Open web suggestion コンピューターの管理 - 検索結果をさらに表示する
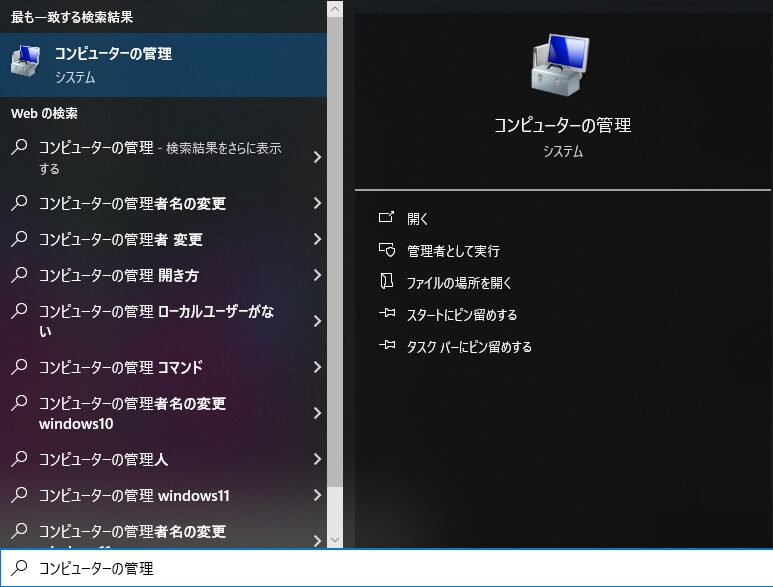 pos(163,157)
